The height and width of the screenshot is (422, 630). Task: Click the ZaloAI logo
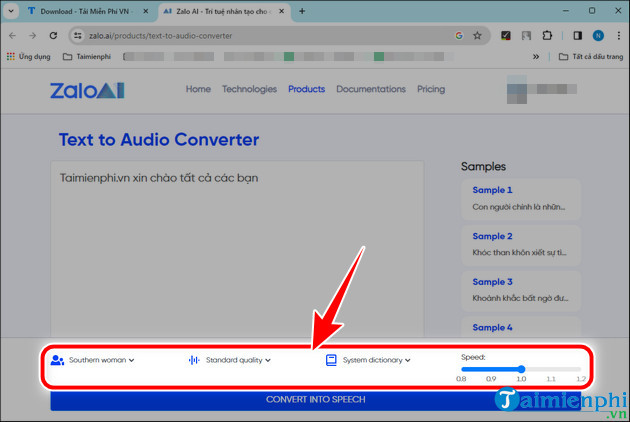(87, 90)
